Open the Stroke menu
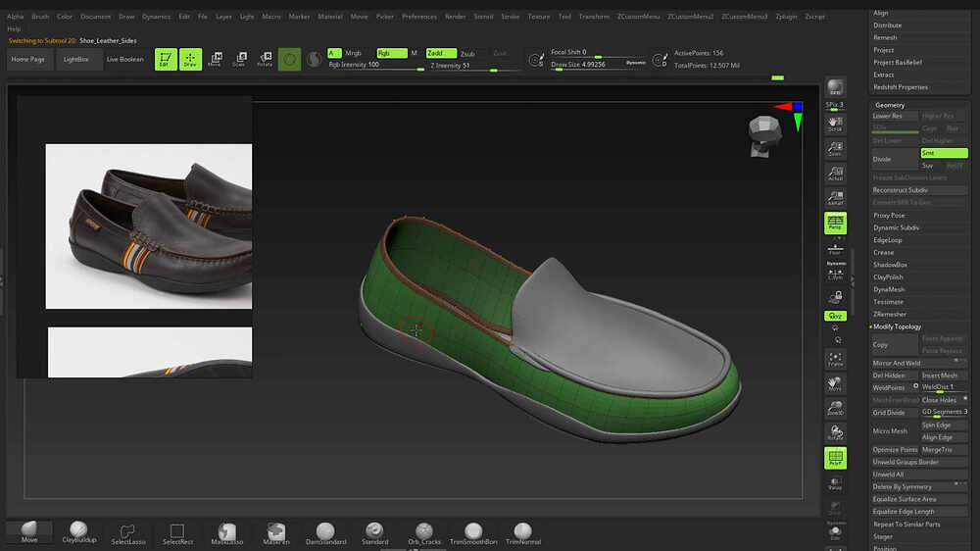This screenshot has height=551, width=980. 511,17
